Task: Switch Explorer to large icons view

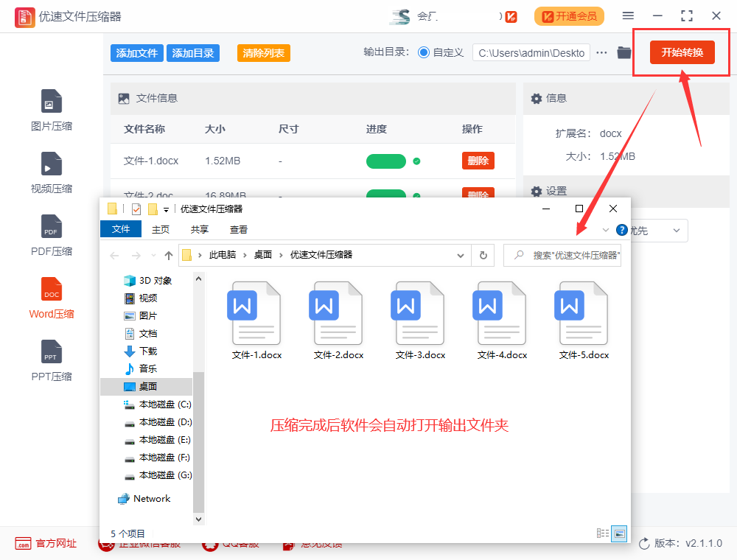Action: coord(619,533)
